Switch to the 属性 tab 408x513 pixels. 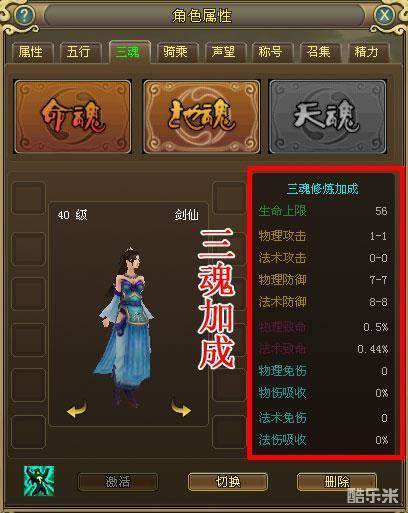31,52
